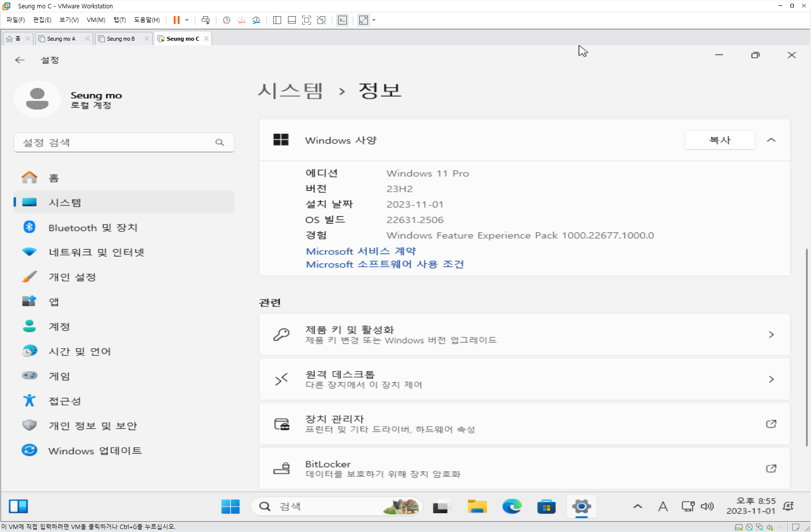Click the magnifier icon in settings search

click(x=220, y=142)
